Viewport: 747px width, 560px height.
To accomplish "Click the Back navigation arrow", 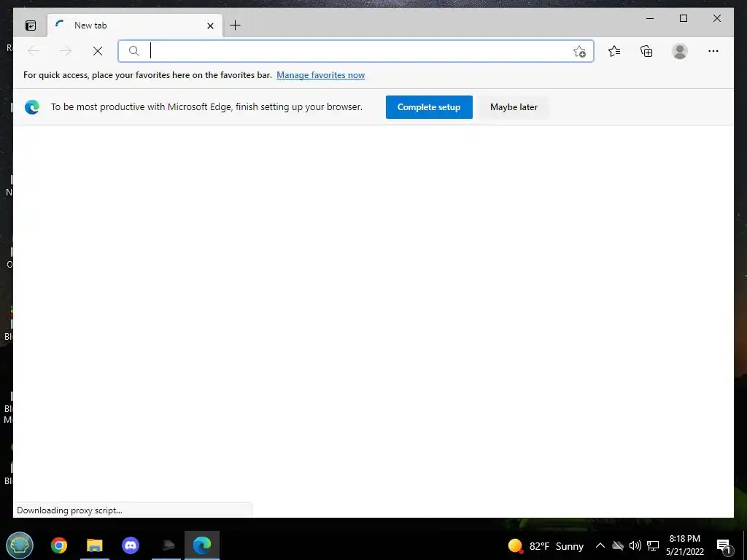I will click(x=34, y=51).
